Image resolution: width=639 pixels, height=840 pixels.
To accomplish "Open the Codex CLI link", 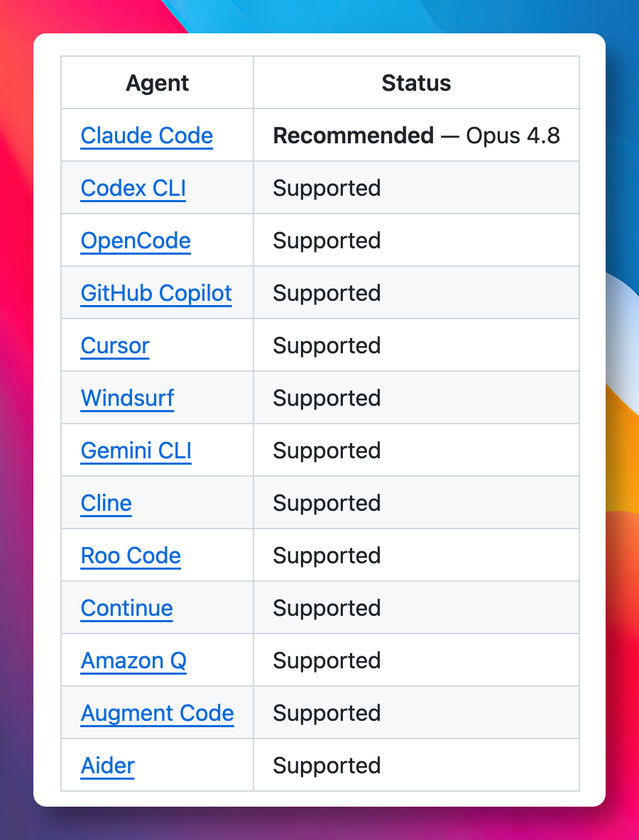I will pos(133,188).
